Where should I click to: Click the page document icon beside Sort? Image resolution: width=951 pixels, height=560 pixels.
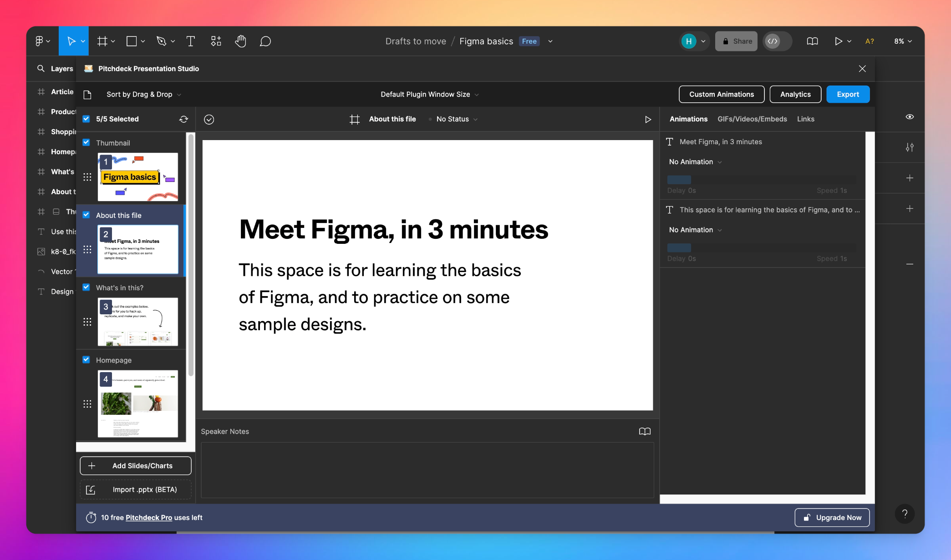(87, 95)
